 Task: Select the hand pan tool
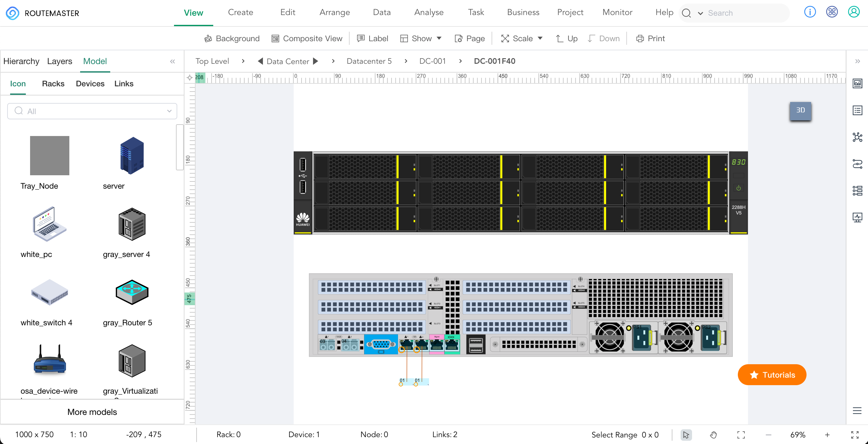[x=713, y=435]
